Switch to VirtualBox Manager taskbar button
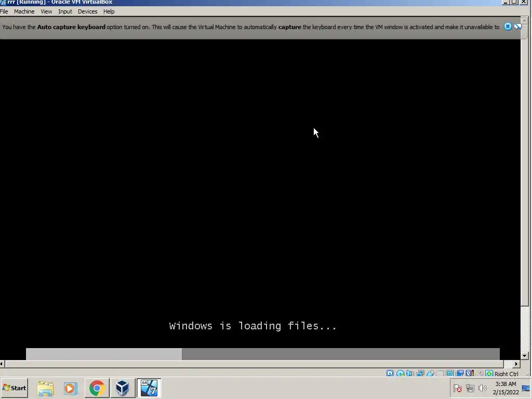The height and width of the screenshot is (399, 532). point(122,388)
